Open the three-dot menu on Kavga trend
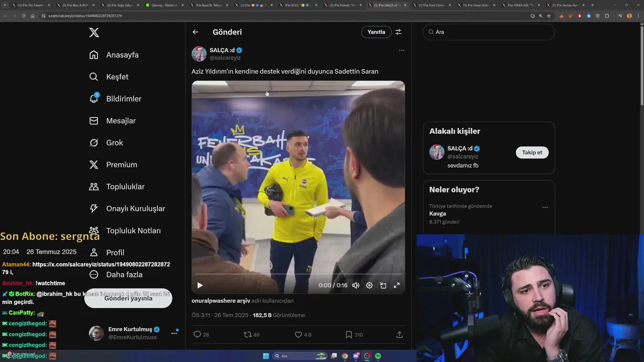644x362 pixels. pyautogui.click(x=545, y=207)
